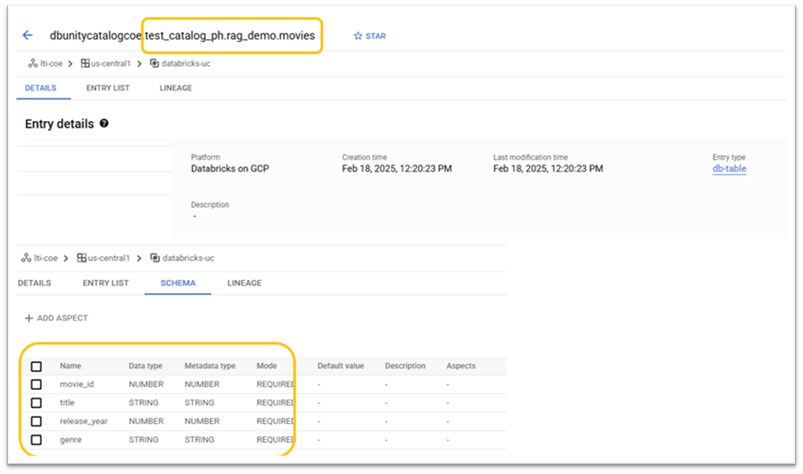This screenshot has width=803, height=474.
Task: Switch to the Lineage tab in the upper tab bar
Action: pos(176,88)
